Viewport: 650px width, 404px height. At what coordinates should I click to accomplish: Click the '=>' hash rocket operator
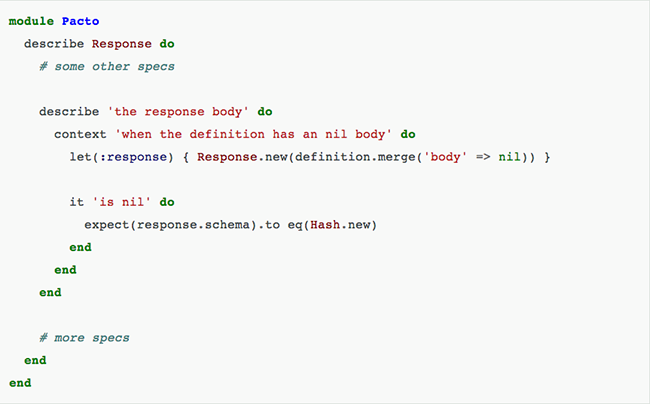(x=466, y=157)
